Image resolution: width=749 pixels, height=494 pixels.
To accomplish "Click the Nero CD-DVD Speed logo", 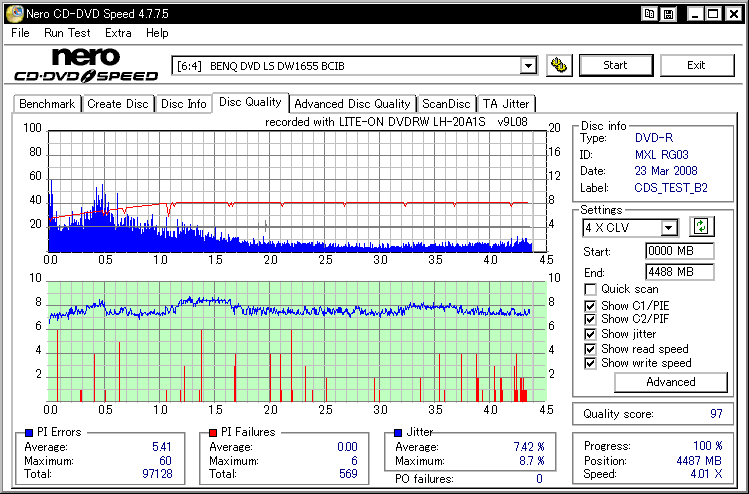I will 86,65.
